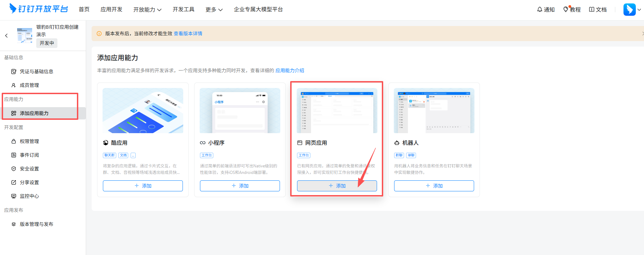Add the 酷应用 capability

tap(143, 186)
